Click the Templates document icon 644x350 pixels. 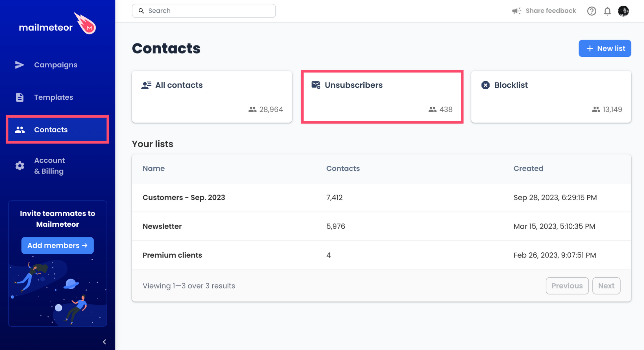(20, 97)
